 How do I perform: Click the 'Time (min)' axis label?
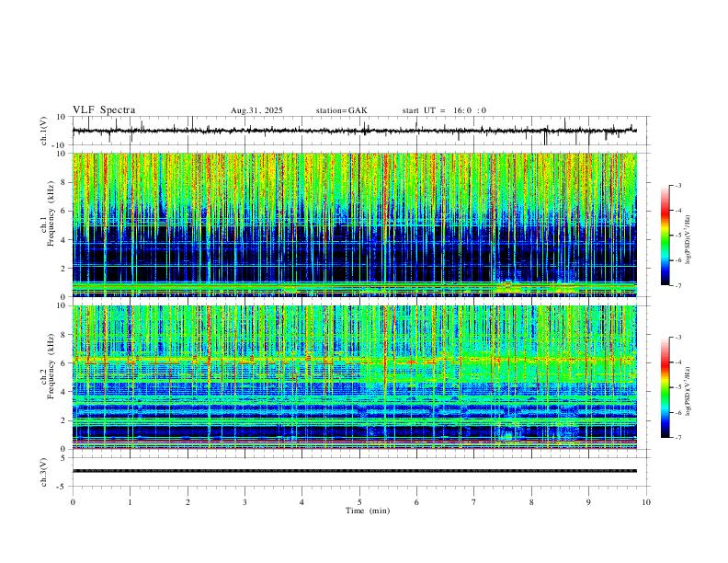pyautogui.click(x=368, y=511)
